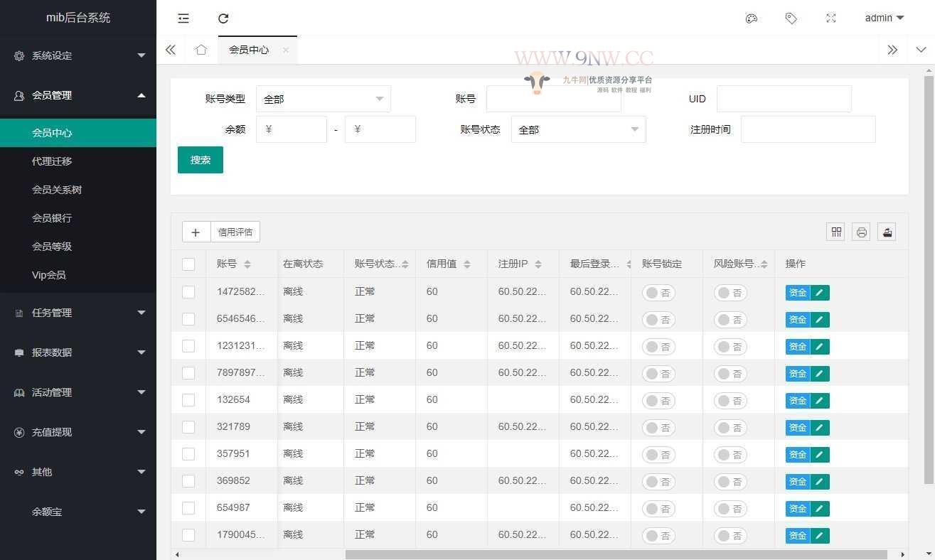Image resolution: width=935 pixels, height=560 pixels.
Task: Open the 账号类型 dropdown
Action: coord(324,99)
